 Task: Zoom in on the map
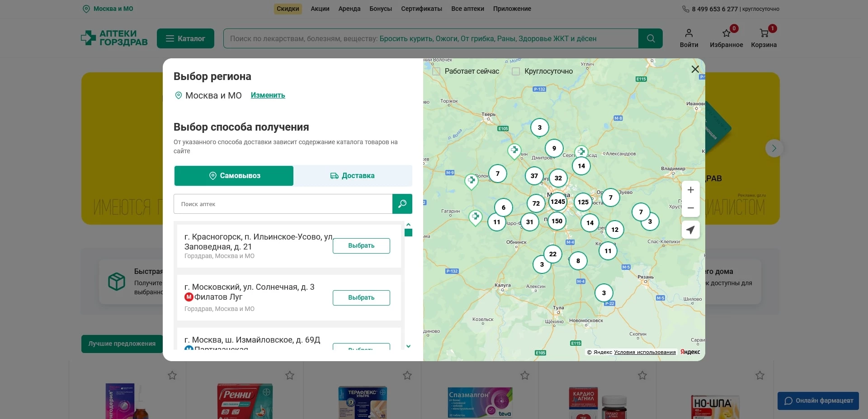[690, 190]
